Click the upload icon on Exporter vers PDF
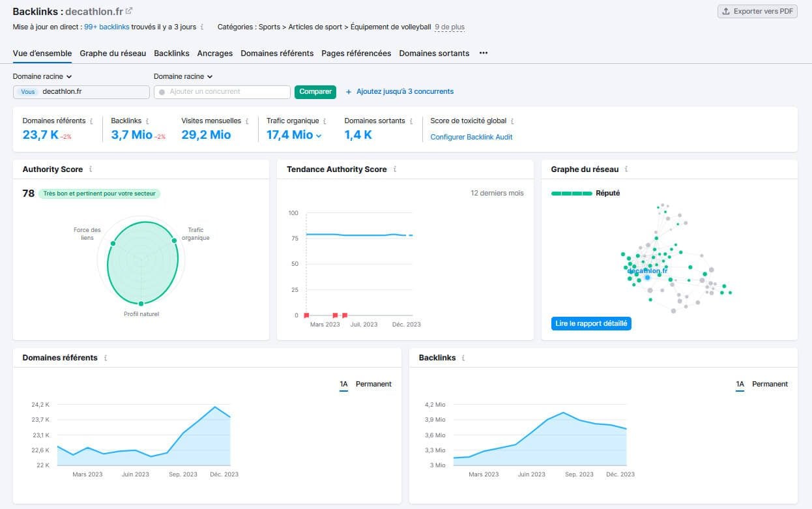 coord(726,12)
